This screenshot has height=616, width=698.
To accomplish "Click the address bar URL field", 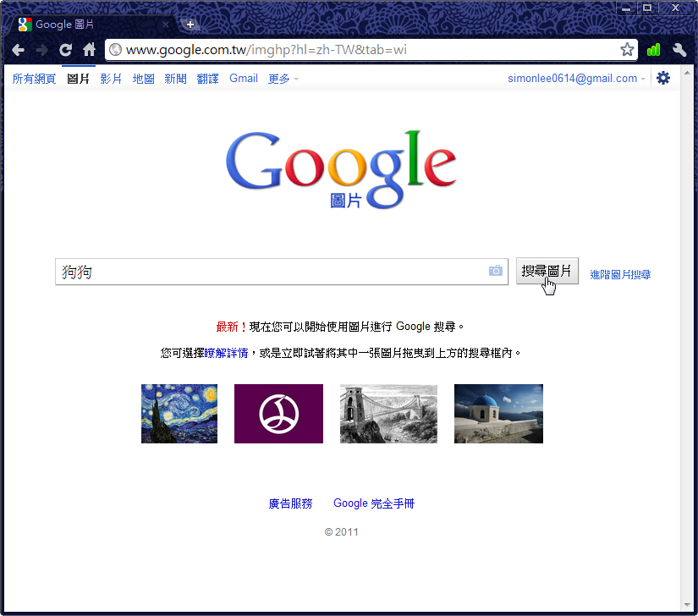I will (371, 50).
